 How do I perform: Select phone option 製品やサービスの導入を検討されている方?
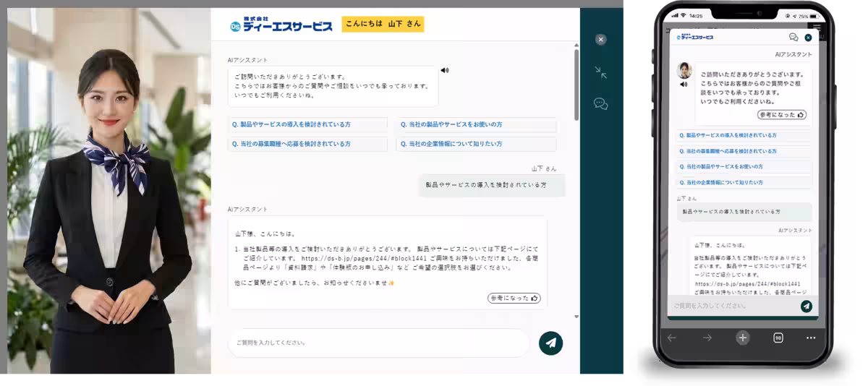[744, 135]
